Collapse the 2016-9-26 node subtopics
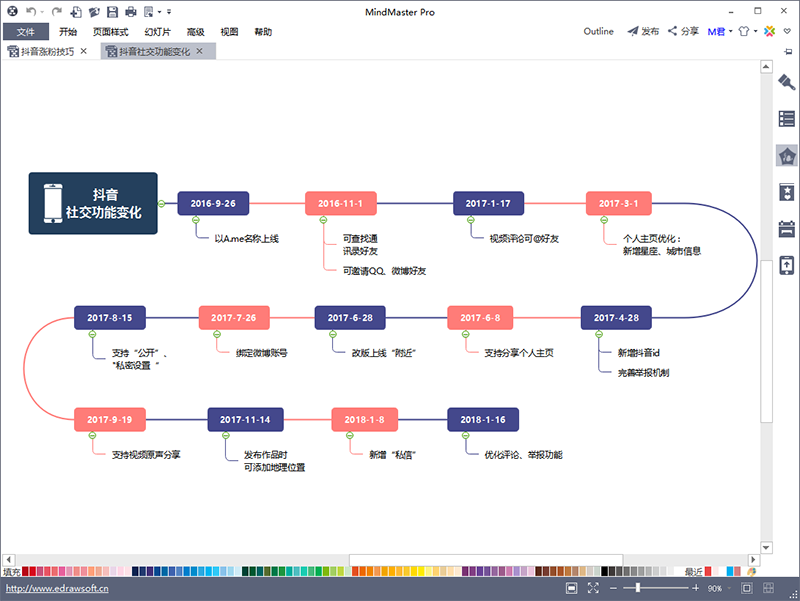The height and width of the screenshot is (601, 800). [x=196, y=220]
